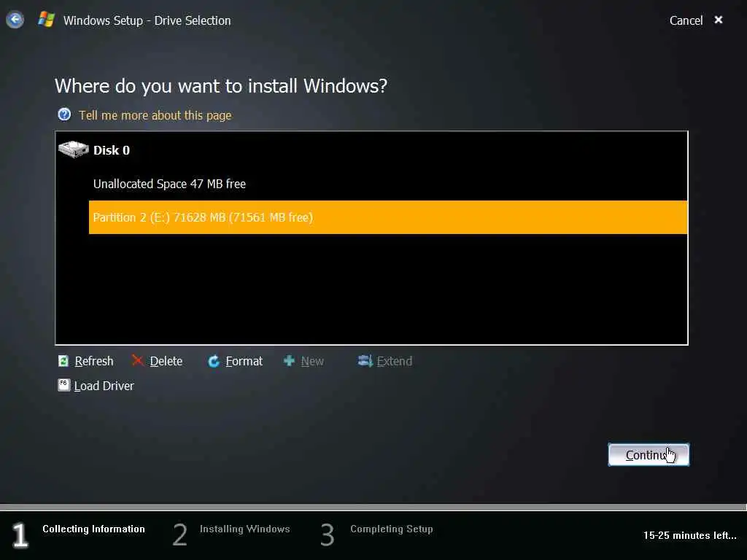The image size is (747, 560).
Task: Click step 3 Completing Setup label
Action: (x=392, y=529)
